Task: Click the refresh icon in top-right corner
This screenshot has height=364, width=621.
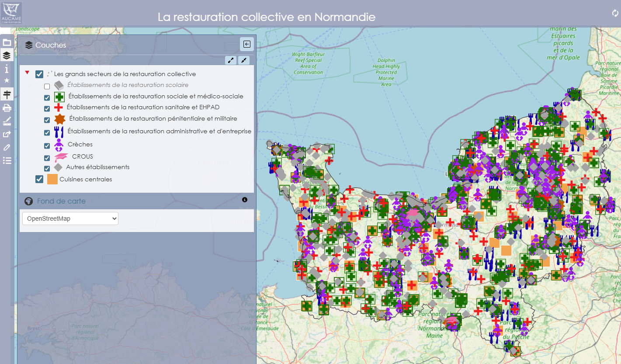Action: point(615,13)
